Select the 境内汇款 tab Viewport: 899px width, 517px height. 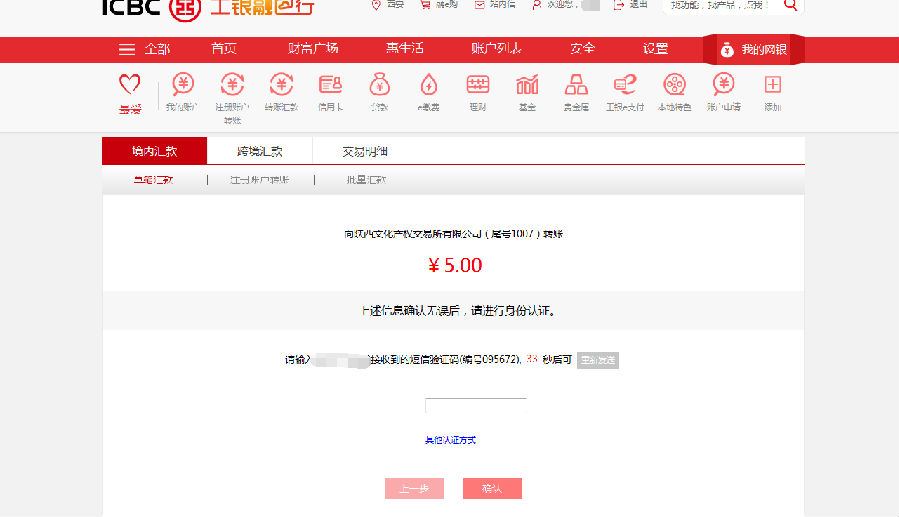(x=154, y=151)
